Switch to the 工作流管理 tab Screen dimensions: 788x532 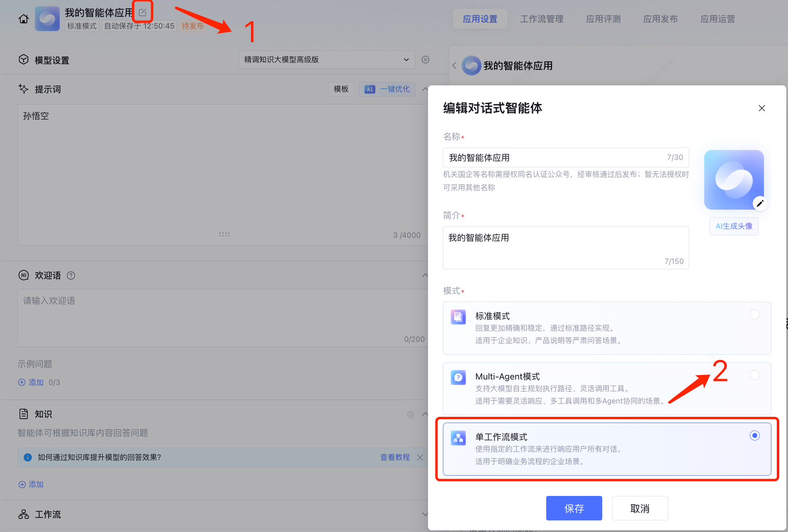coord(541,19)
